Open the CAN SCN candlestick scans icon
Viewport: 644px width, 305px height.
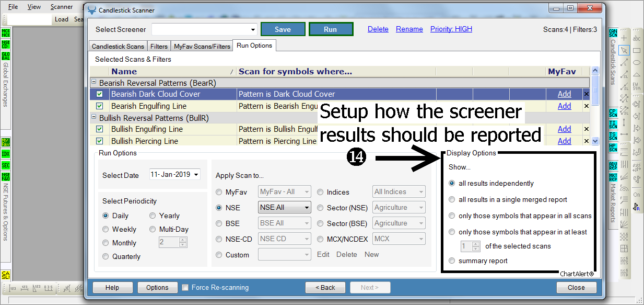click(613, 33)
